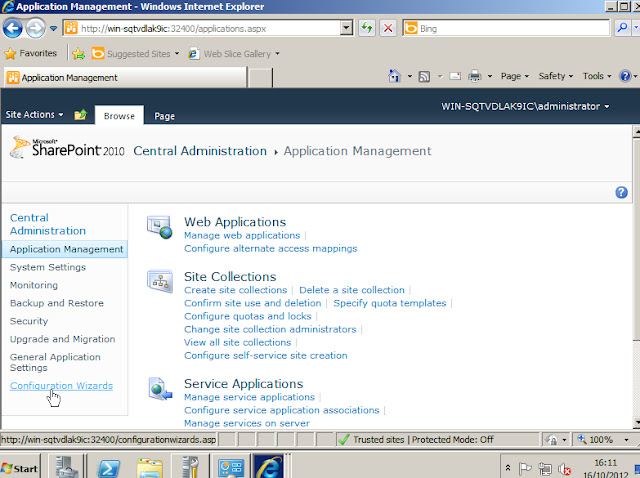Select the Page ribbon tab
Image resolution: width=640 pixels, height=478 pixels.
[164, 116]
